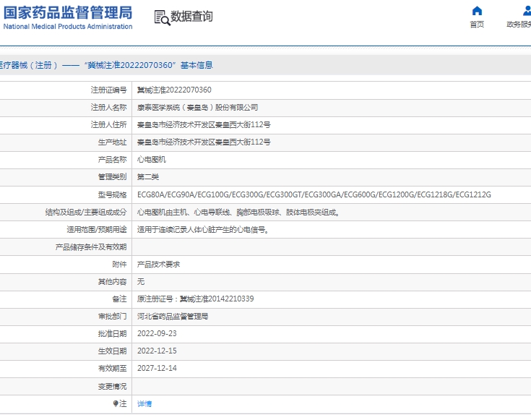Click the 结构及组成/主要组成成分 label
Image resolution: width=531 pixels, height=420 pixels.
[86, 213]
